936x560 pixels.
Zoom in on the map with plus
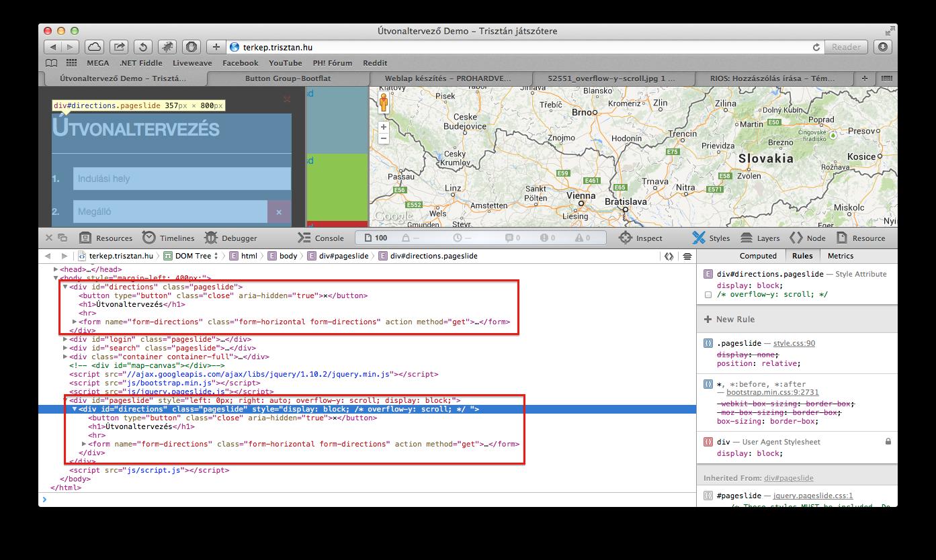coord(384,127)
